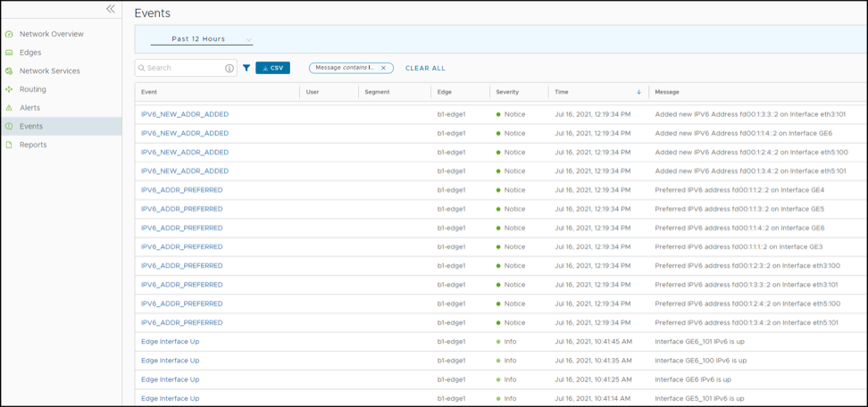Click the info icon in search box
Screen dimensions: 868x407
point(230,68)
